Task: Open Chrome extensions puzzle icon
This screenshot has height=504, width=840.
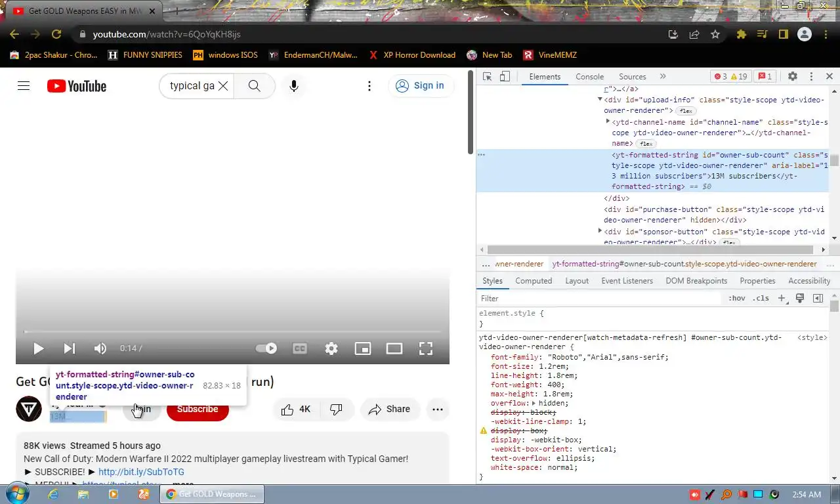Action: (x=742, y=34)
